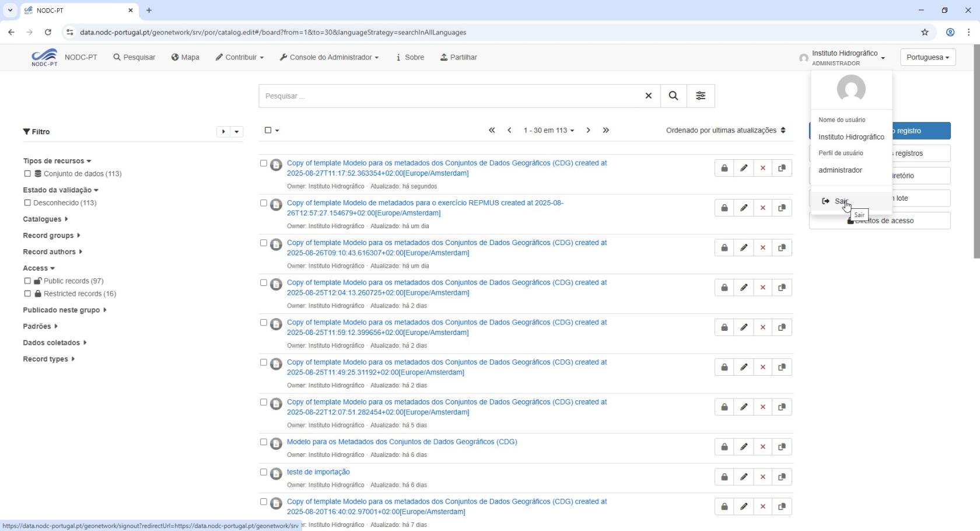Image resolution: width=980 pixels, height=531 pixels.
Task: Click the edit pencil for the REPMUS record
Action: point(743,208)
